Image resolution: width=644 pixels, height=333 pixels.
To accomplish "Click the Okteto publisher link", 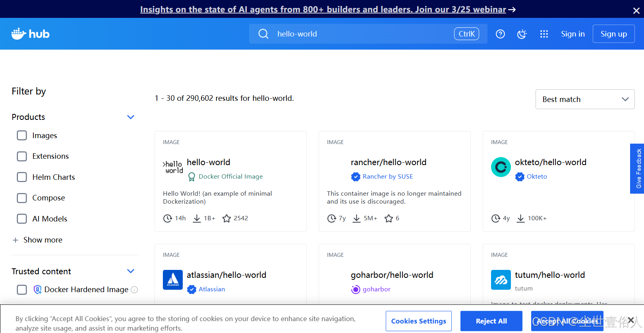I will [x=537, y=177].
